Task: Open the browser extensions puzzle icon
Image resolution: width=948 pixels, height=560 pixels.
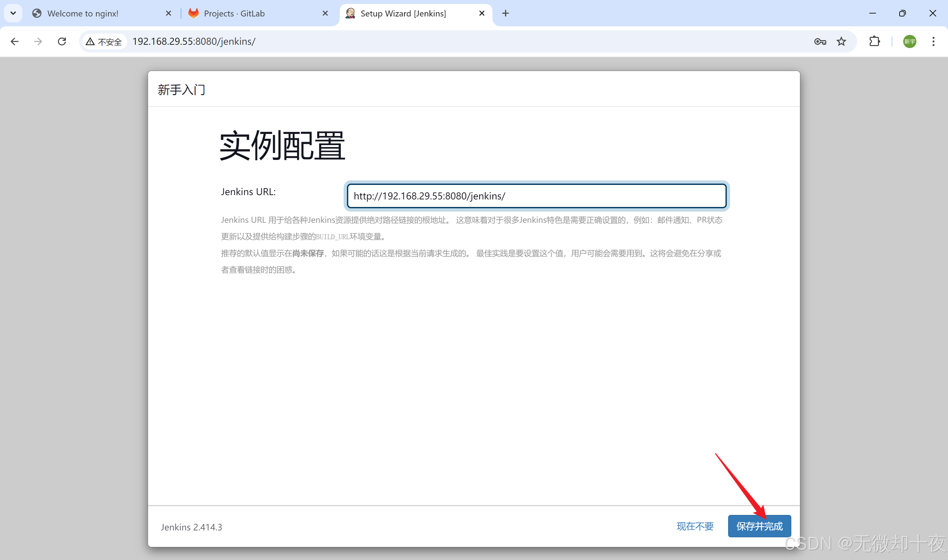Action: coord(874,41)
